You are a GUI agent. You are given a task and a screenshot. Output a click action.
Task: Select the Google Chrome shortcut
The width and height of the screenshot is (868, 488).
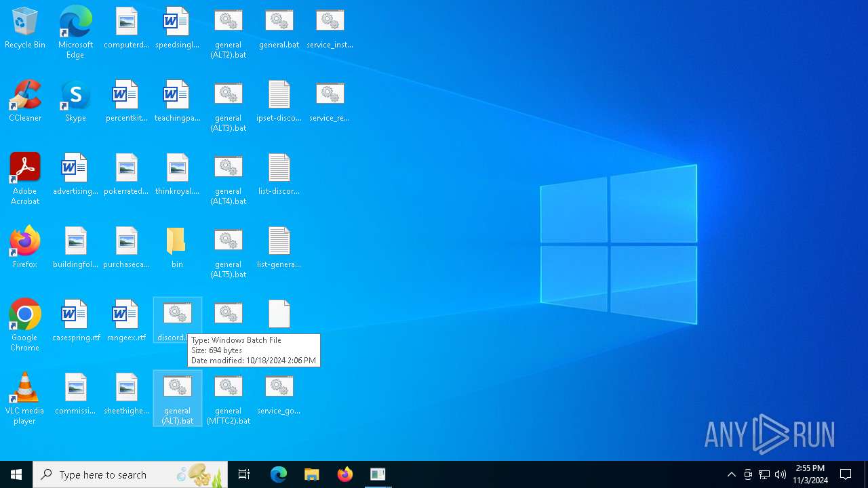(25, 325)
